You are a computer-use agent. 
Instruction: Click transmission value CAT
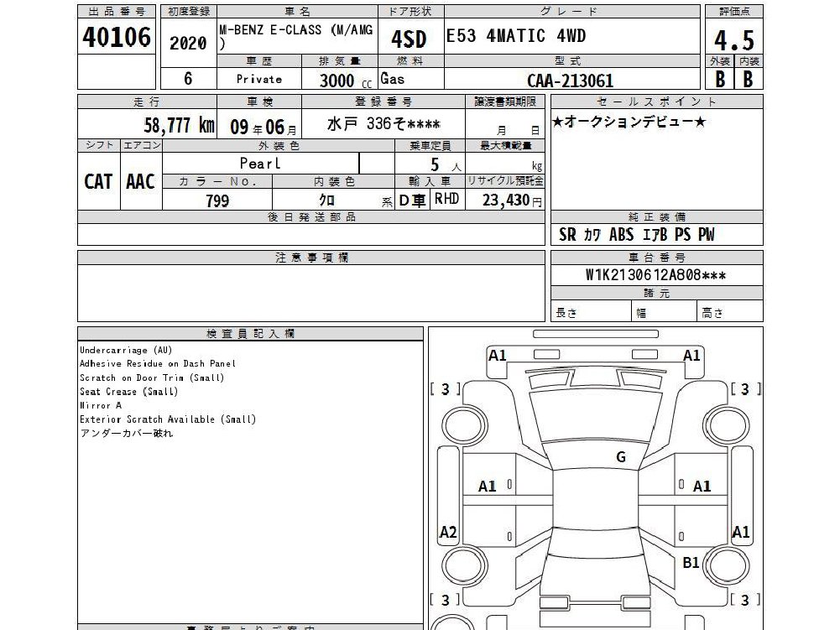98,181
